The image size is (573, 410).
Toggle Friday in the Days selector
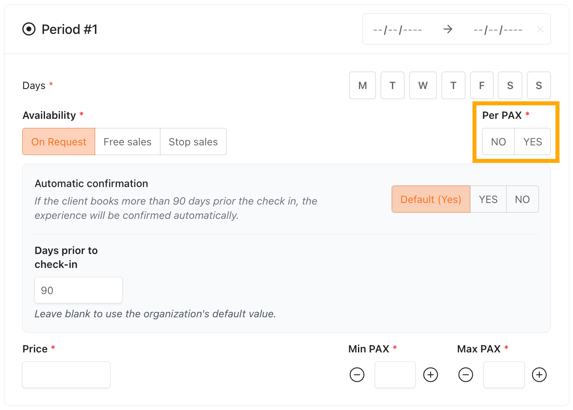[482, 85]
